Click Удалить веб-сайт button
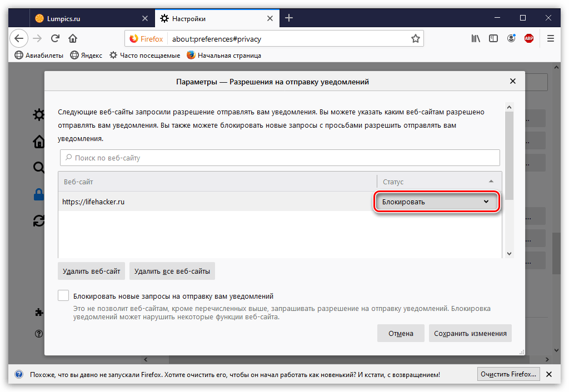This screenshot has height=392, width=569. (x=92, y=272)
